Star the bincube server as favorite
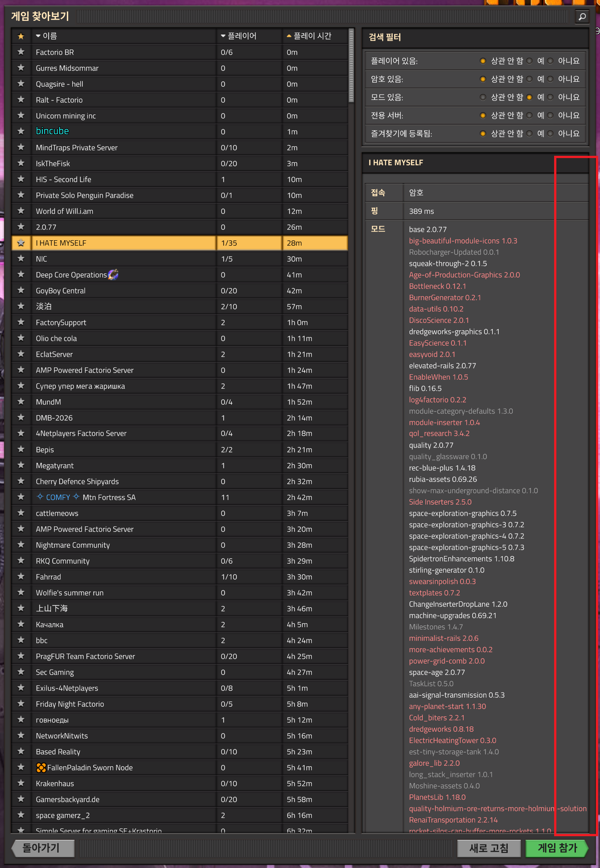The image size is (600, 868). pos(21,131)
